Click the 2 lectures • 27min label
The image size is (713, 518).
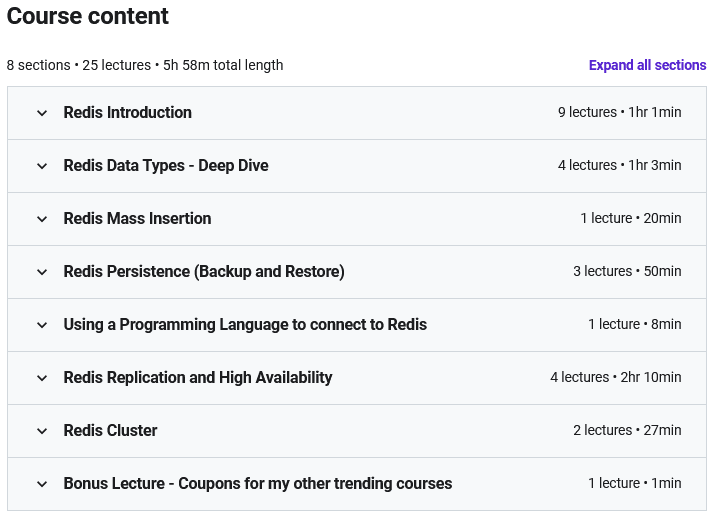(627, 431)
